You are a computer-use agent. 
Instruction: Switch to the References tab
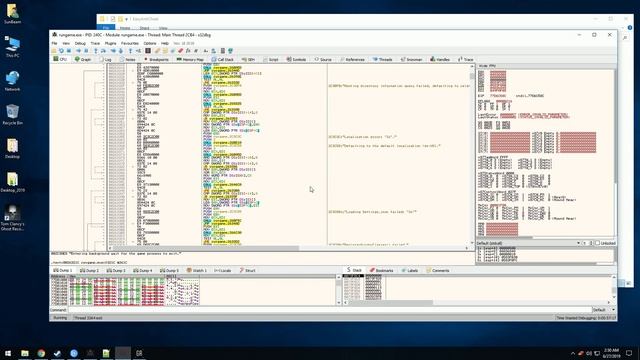point(352,60)
